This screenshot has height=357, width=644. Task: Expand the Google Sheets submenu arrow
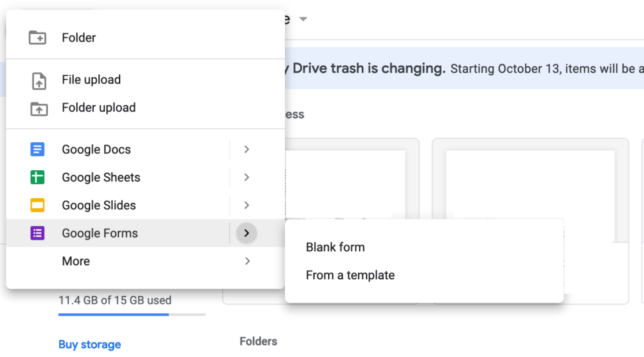click(246, 178)
